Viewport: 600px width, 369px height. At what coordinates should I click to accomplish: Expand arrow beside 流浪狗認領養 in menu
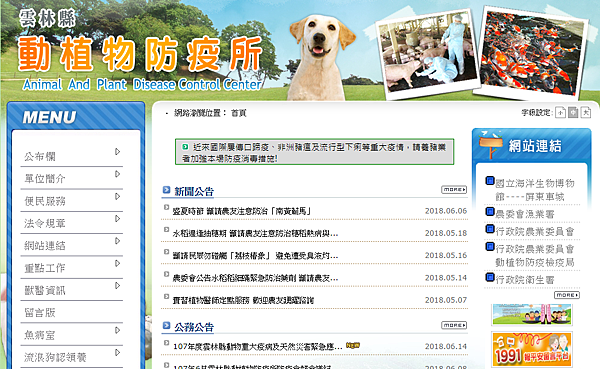click(x=117, y=353)
